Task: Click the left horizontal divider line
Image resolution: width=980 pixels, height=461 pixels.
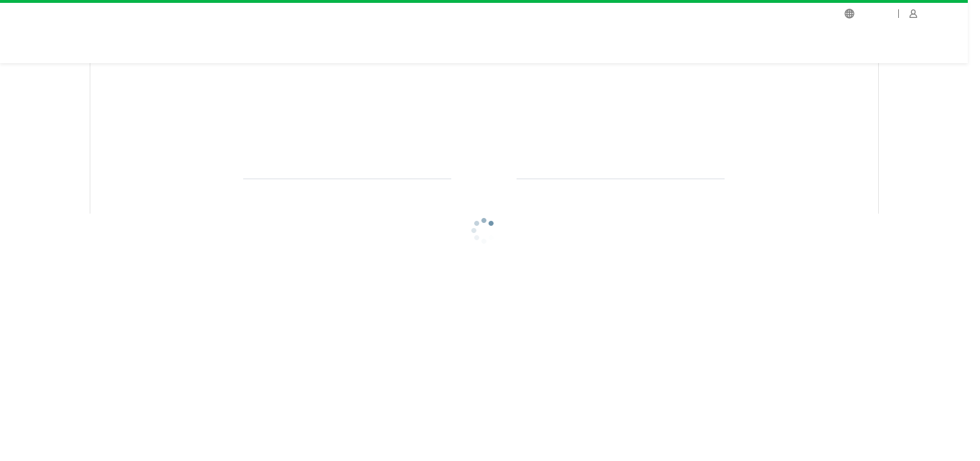Action: pyautogui.click(x=347, y=179)
